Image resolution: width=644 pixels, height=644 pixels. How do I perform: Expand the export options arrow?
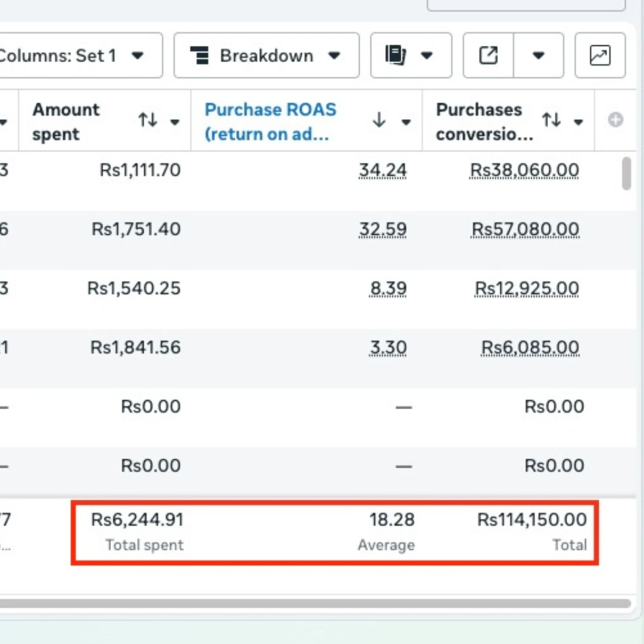pos(538,56)
